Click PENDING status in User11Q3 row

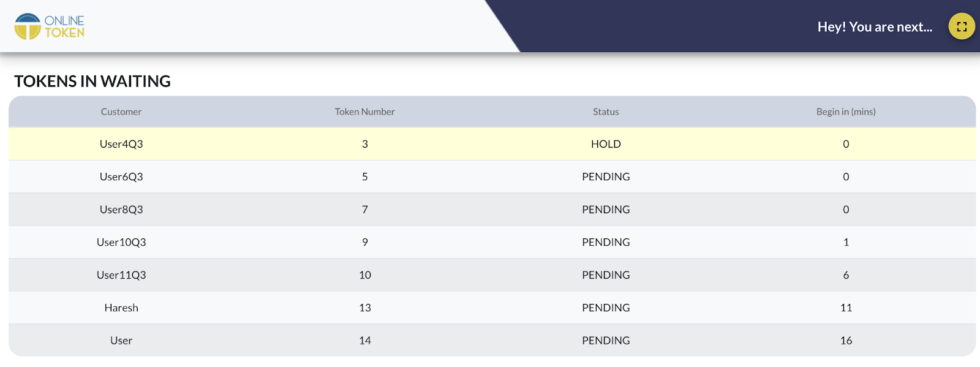[606, 275]
